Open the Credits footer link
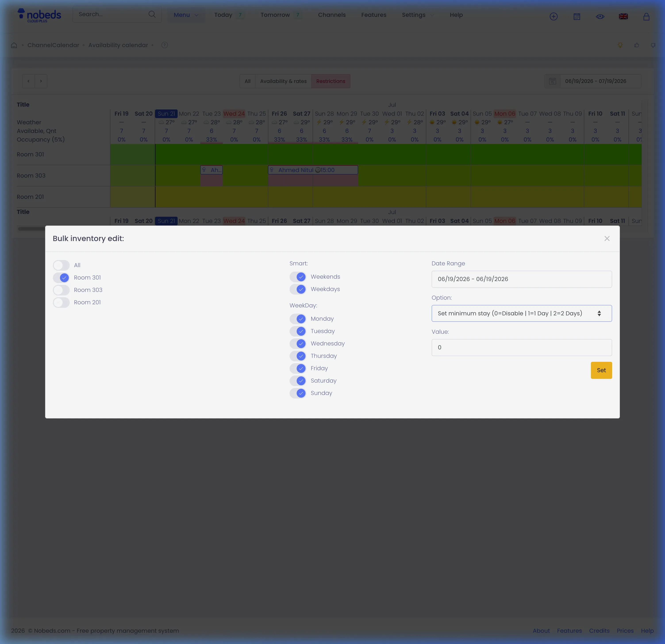 pyautogui.click(x=599, y=631)
